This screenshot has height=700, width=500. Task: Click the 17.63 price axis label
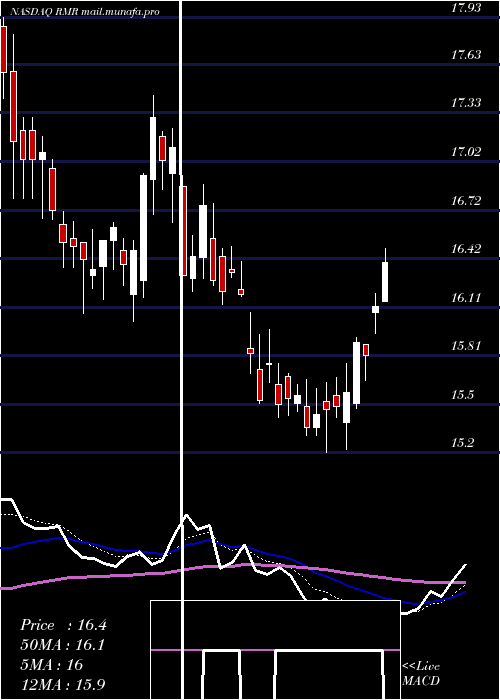coord(466,55)
